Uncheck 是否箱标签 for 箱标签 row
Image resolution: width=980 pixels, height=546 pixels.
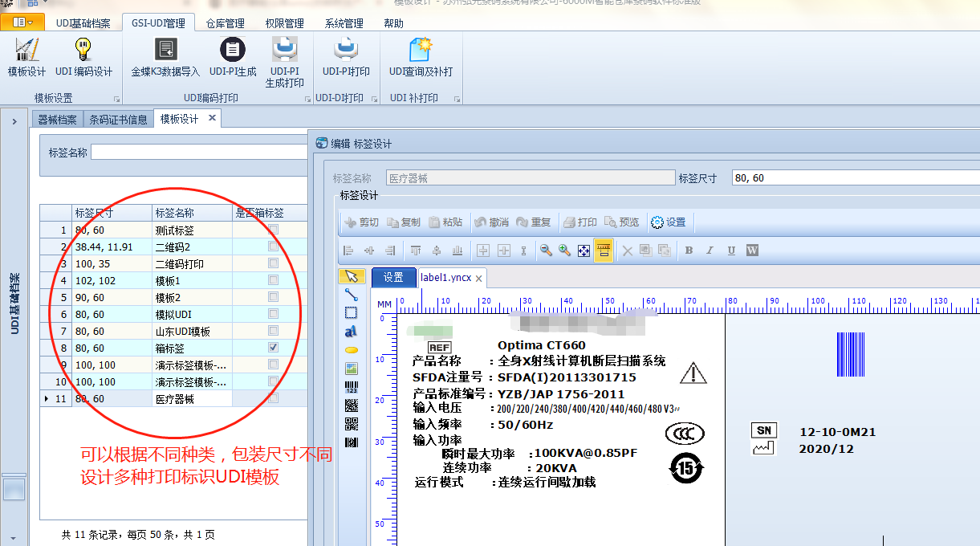point(273,348)
